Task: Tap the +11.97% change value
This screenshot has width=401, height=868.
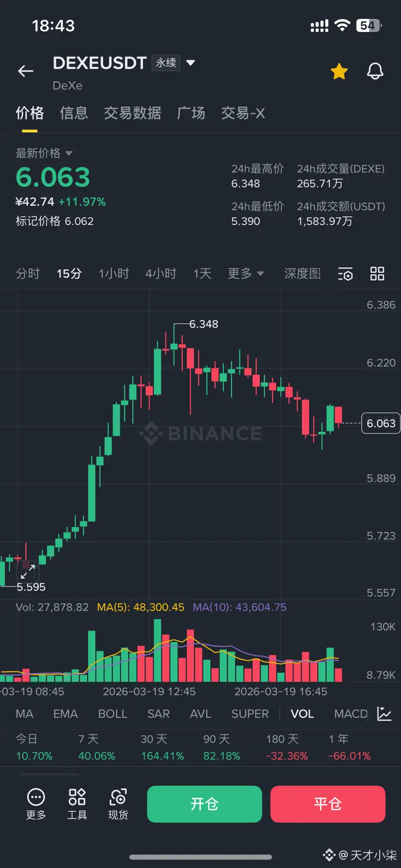Action: pyautogui.click(x=82, y=201)
